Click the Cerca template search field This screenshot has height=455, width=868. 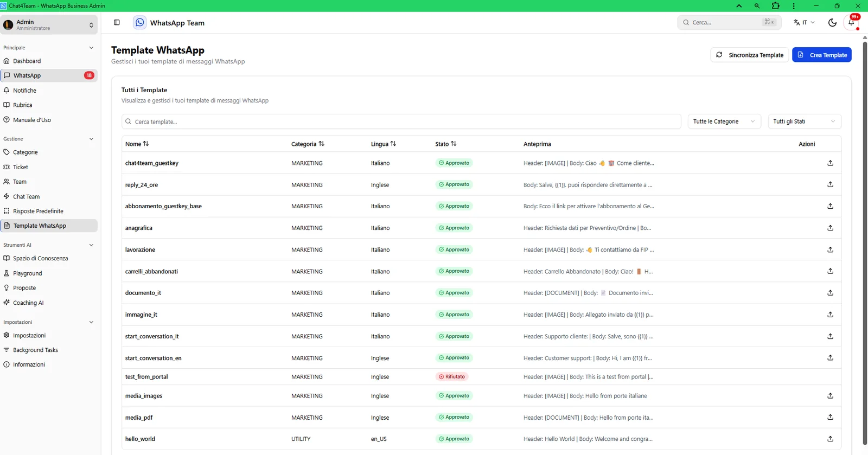point(401,121)
